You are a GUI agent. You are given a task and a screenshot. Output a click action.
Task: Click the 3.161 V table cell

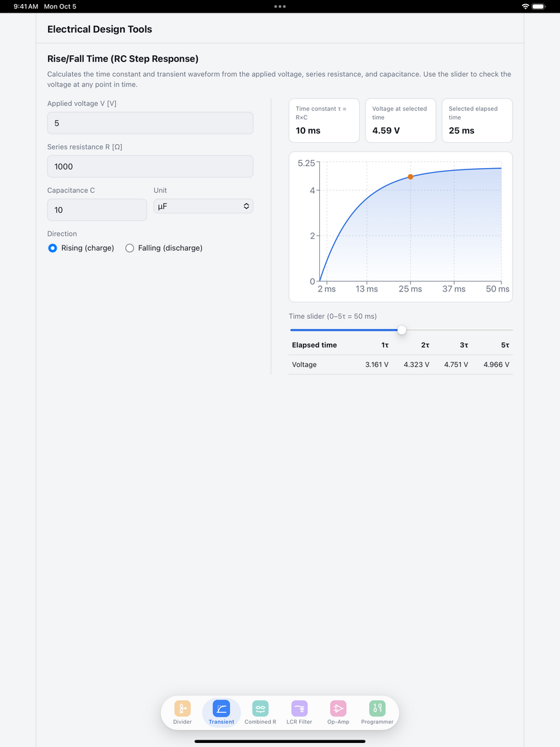click(377, 364)
